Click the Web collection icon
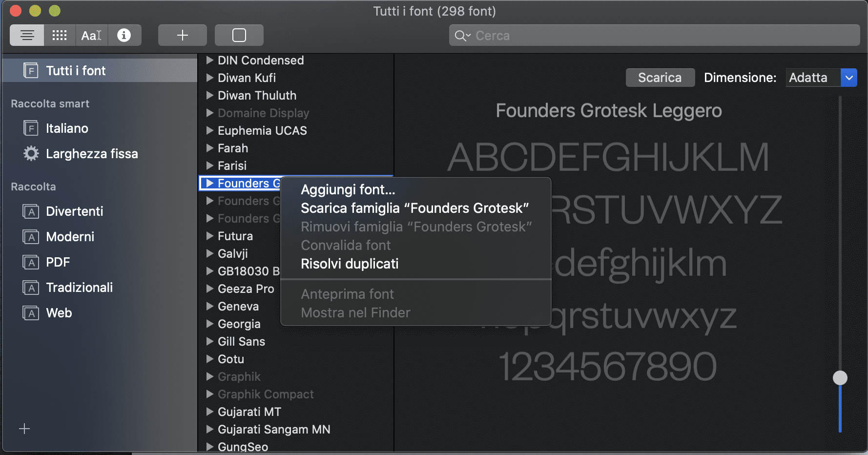Screen dimensions: 868x455 coord(31,313)
